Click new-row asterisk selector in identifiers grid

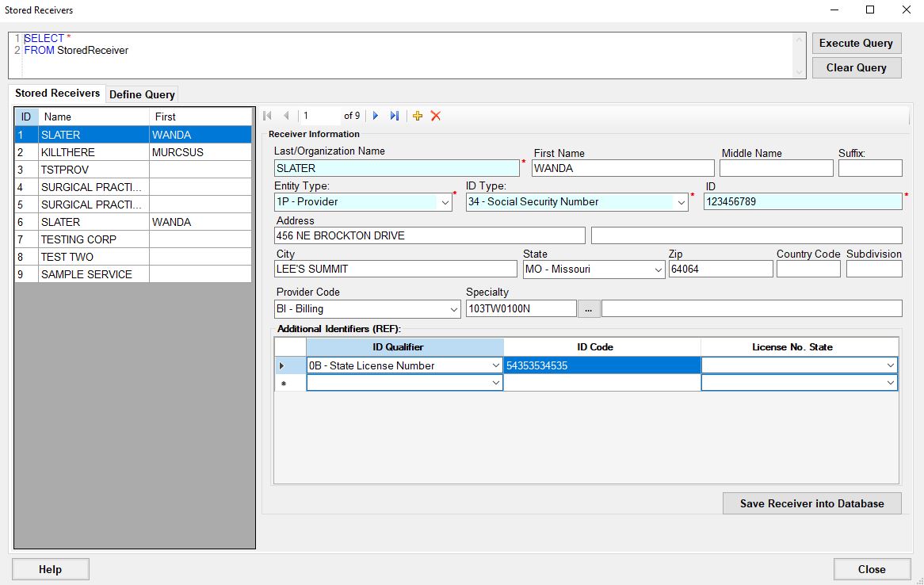coord(290,383)
